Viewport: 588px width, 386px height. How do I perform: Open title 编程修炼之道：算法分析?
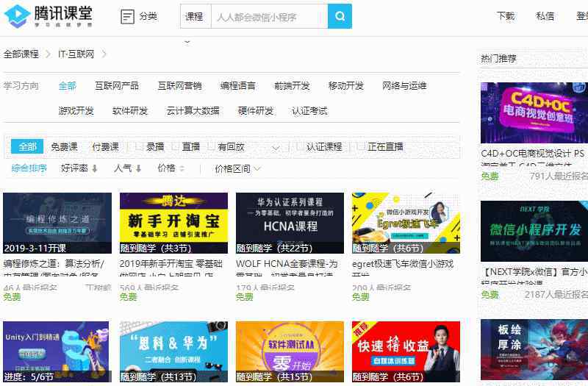pyautogui.click(x=54, y=264)
